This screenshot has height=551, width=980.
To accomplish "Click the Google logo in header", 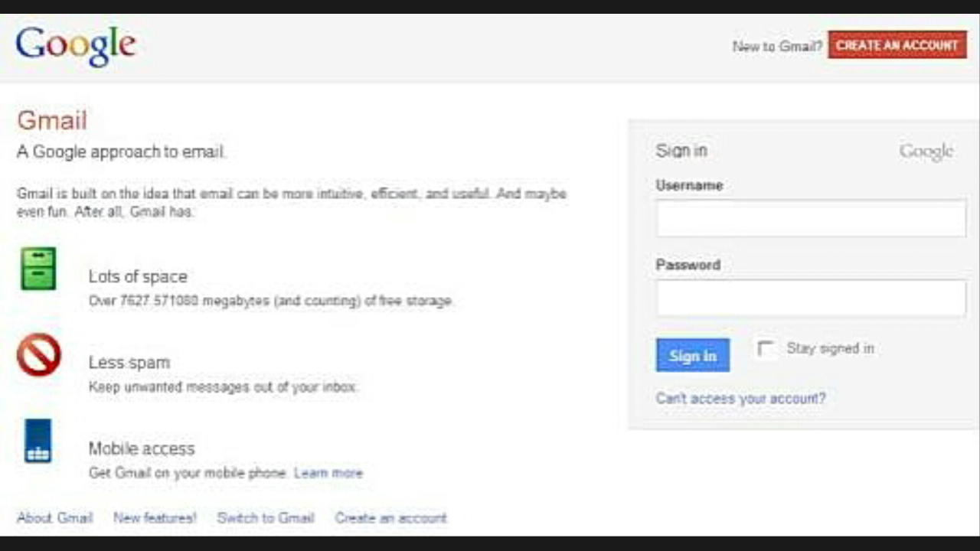I will [75, 46].
